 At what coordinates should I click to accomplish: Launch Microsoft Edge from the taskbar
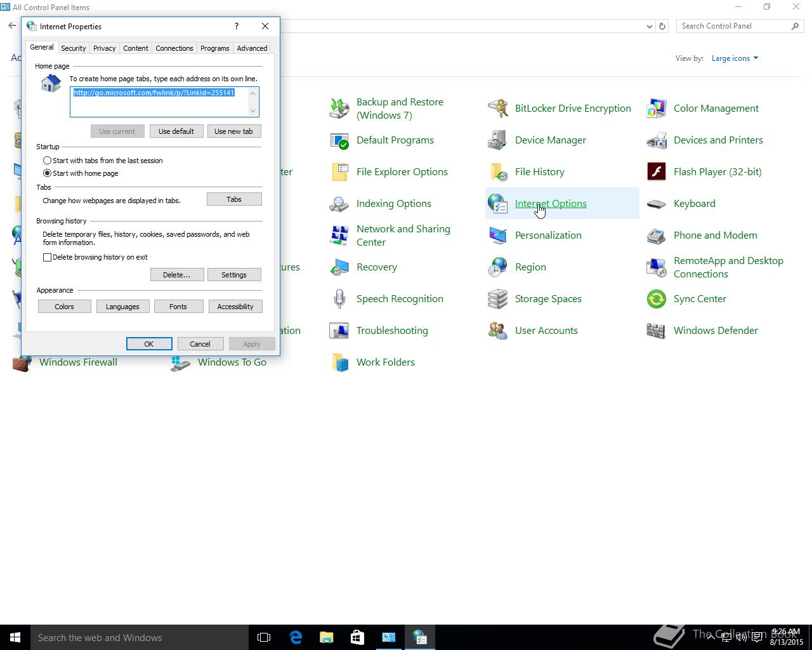click(x=296, y=637)
